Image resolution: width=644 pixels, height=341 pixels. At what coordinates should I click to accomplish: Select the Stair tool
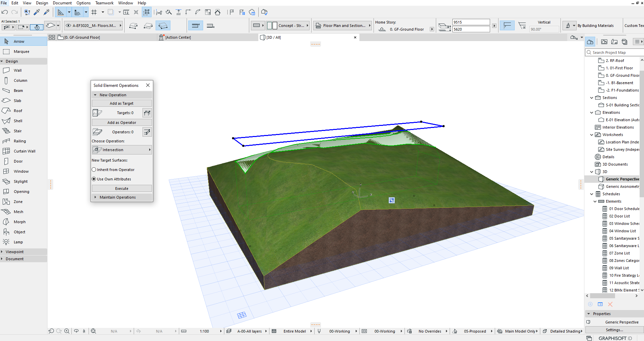(18, 131)
